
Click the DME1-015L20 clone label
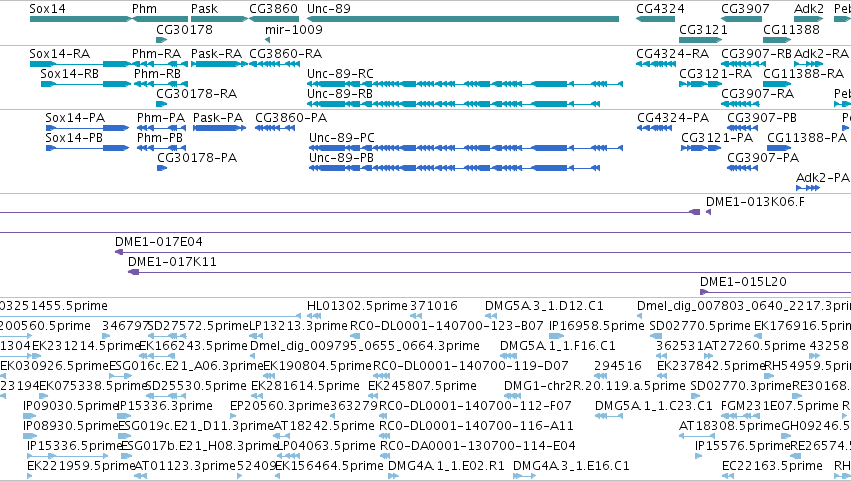(x=743, y=282)
